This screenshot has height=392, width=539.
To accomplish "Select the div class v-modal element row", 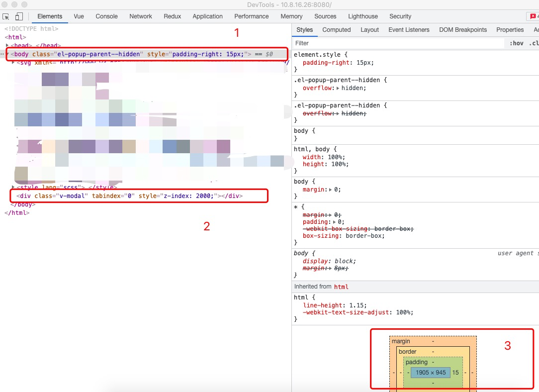I will point(130,196).
